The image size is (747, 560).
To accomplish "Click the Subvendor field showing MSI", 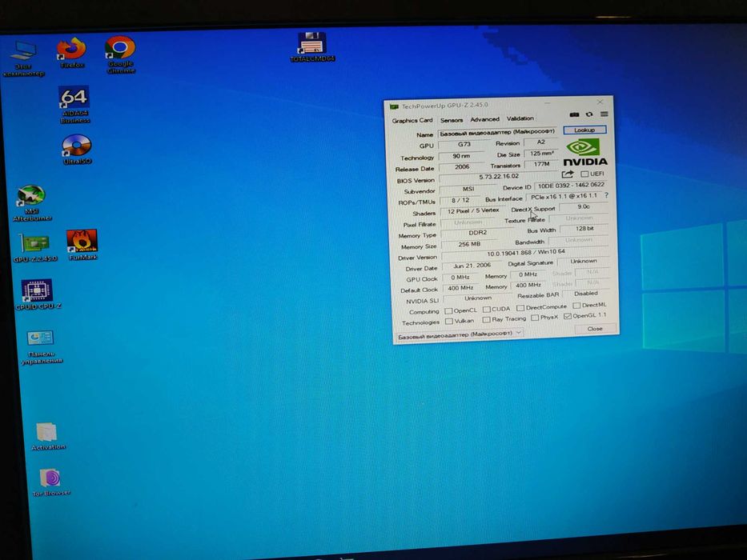I will click(x=468, y=189).
